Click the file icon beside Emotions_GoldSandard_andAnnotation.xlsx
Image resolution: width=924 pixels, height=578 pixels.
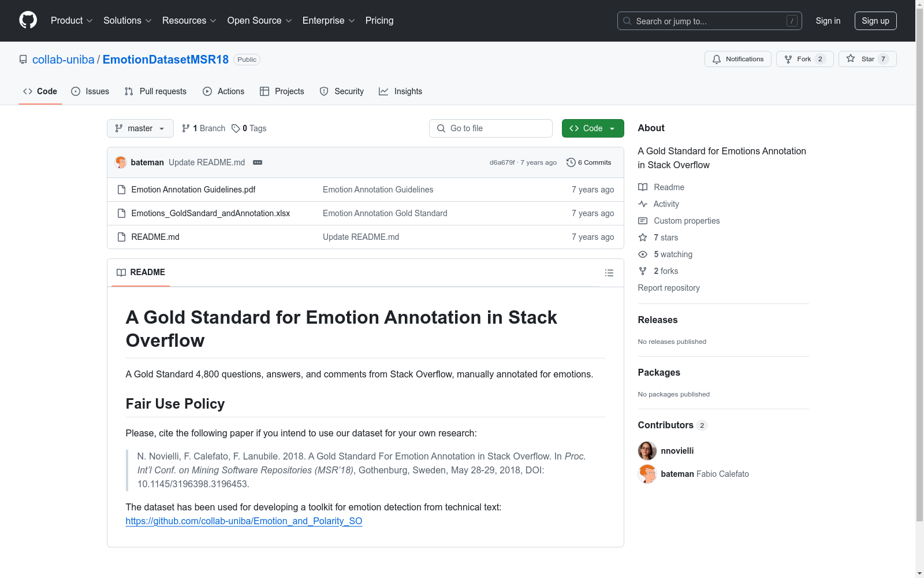click(x=121, y=213)
